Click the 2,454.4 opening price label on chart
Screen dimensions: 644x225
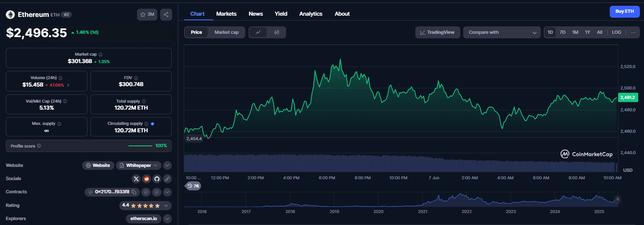pos(194,138)
